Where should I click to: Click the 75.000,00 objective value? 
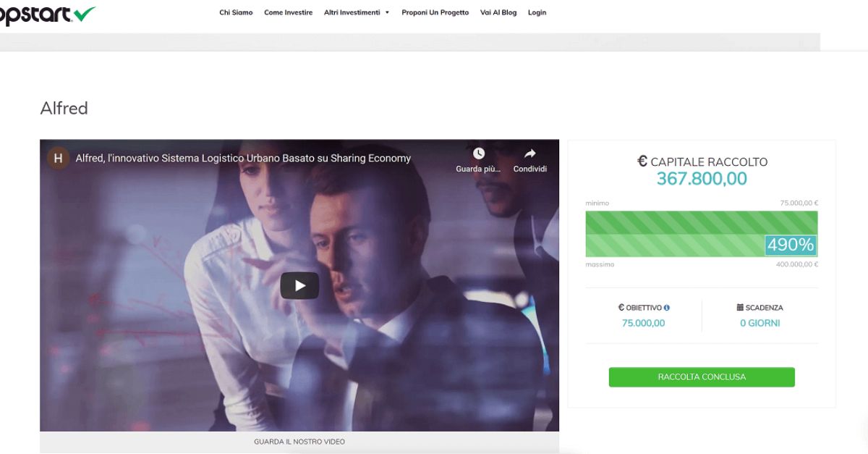pyautogui.click(x=643, y=323)
